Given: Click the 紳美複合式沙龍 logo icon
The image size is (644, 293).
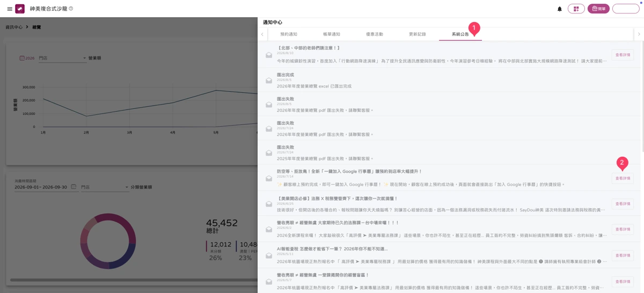Looking at the screenshot, I should pyautogui.click(x=20, y=9).
